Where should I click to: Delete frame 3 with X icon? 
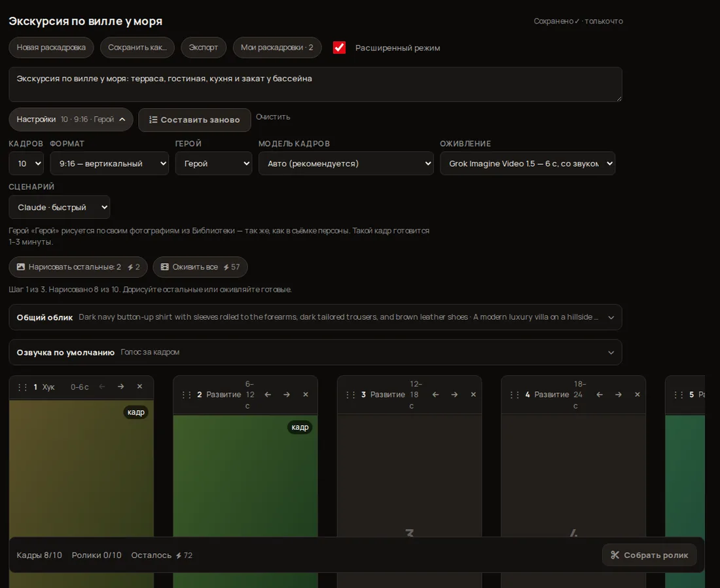coord(473,394)
